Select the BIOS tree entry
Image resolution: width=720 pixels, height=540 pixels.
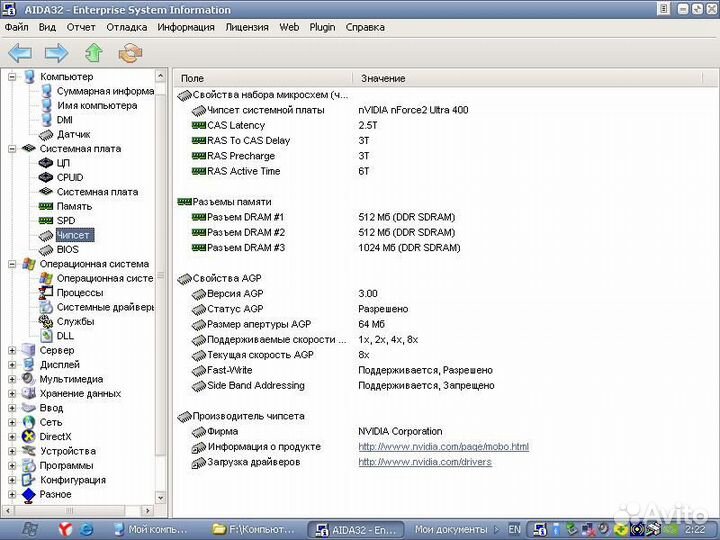(67, 249)
